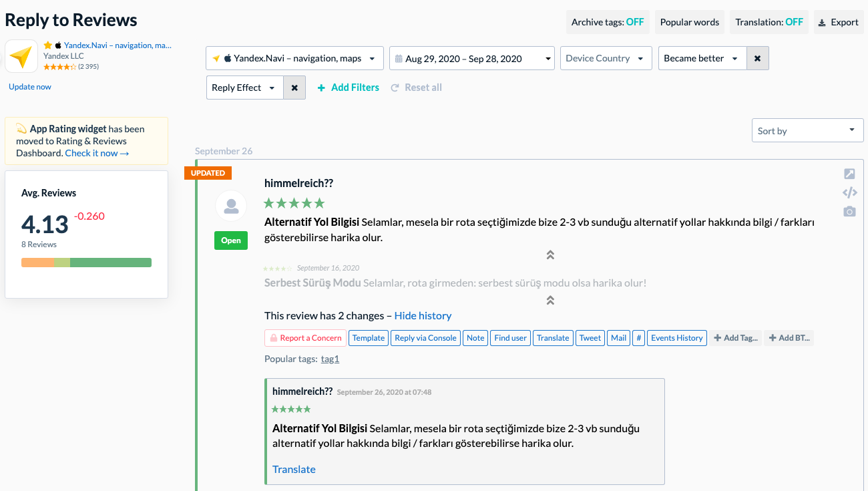
Task: Add a Note to the review
Action: 475,338
